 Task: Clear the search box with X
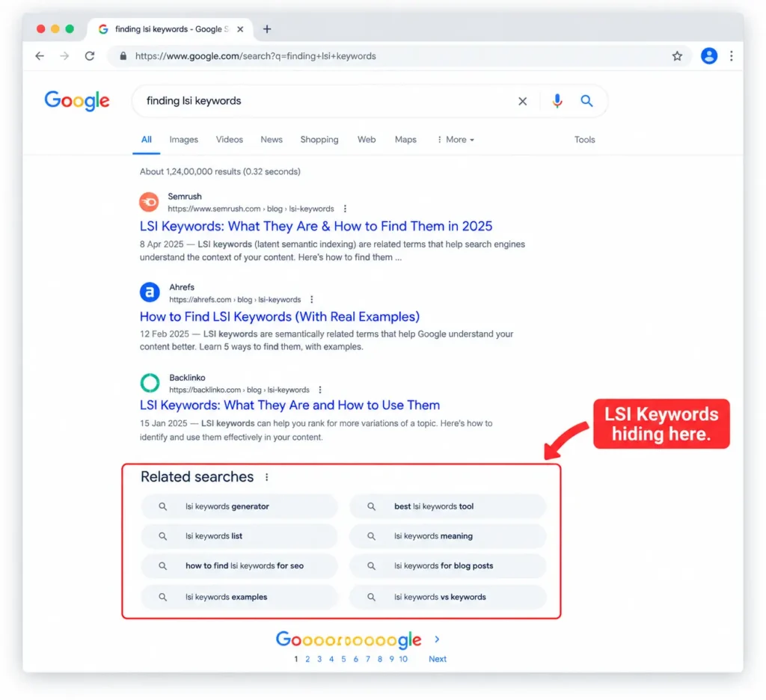(522, 101)
